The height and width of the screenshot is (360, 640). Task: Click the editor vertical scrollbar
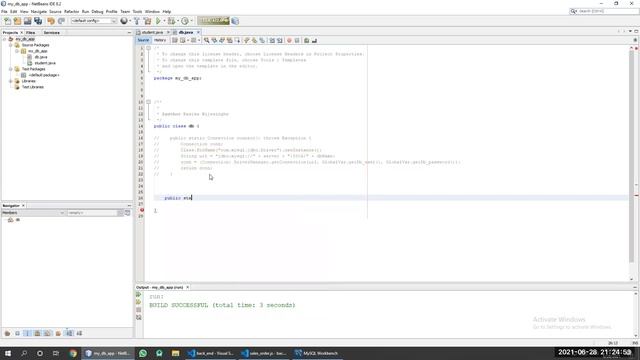pos(631,157)
